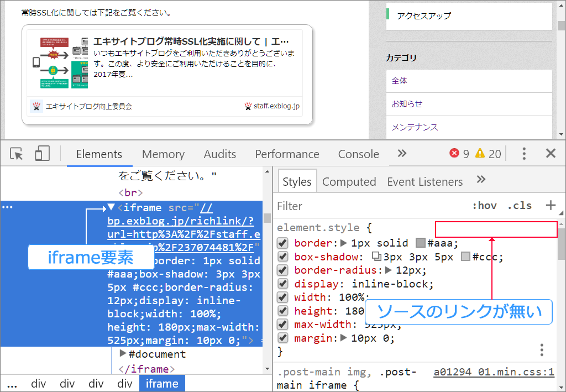Uncheck the margin property checkbox
This screenshot has width=566, height=392.
pos(282,338)
